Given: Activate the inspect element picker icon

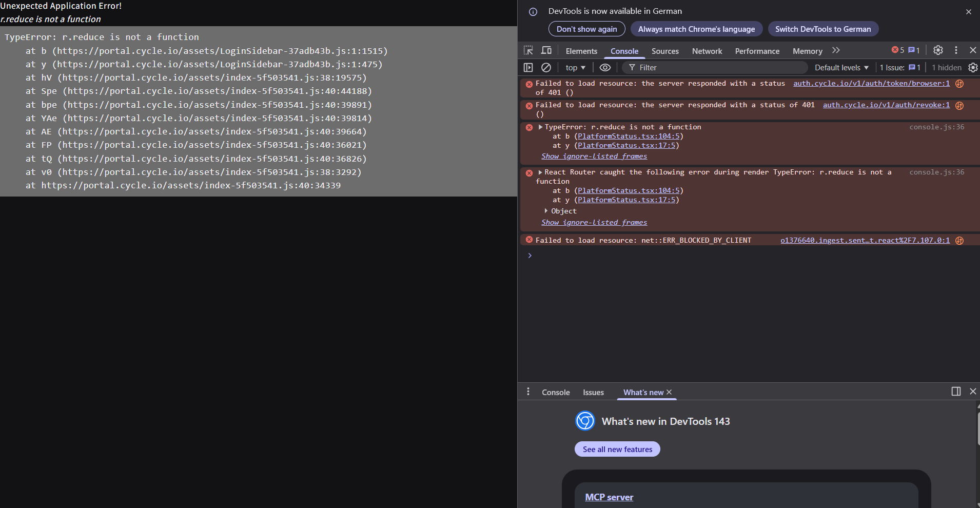Looking at the screenshot, I should click(528, 50).
